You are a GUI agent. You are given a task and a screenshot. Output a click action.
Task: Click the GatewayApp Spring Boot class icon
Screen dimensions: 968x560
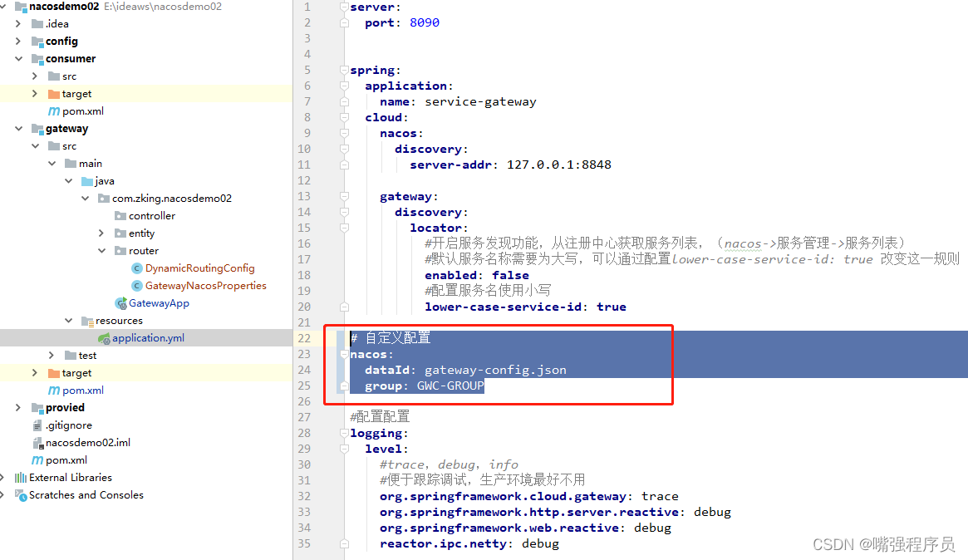tap(121, 303)
